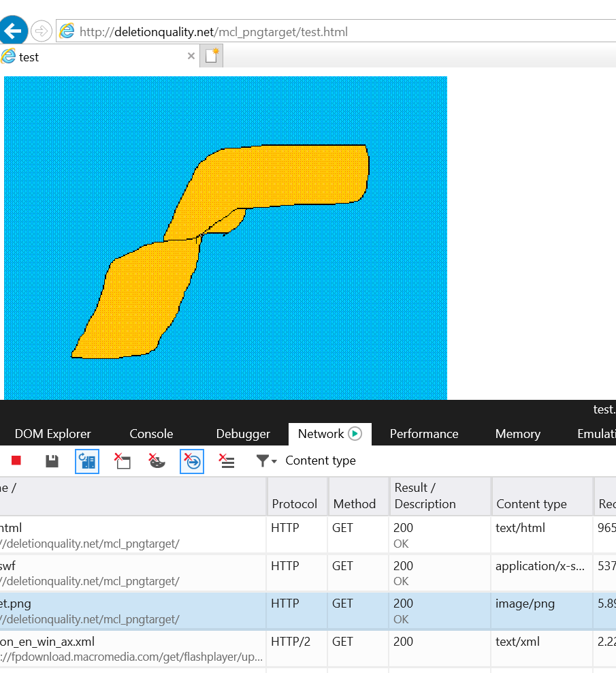Stop recording network traffic
The image size is (616, 673).
tap(16, 461)
